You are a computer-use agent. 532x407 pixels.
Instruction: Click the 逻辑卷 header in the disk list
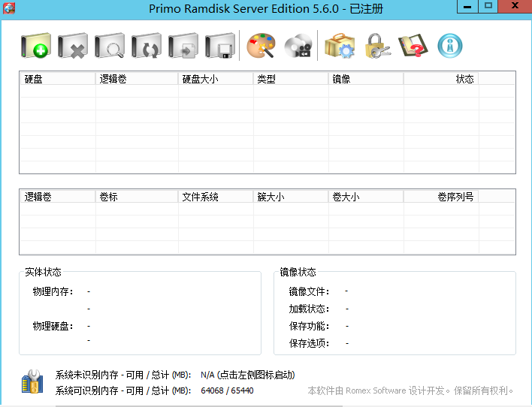pos(137,79)
